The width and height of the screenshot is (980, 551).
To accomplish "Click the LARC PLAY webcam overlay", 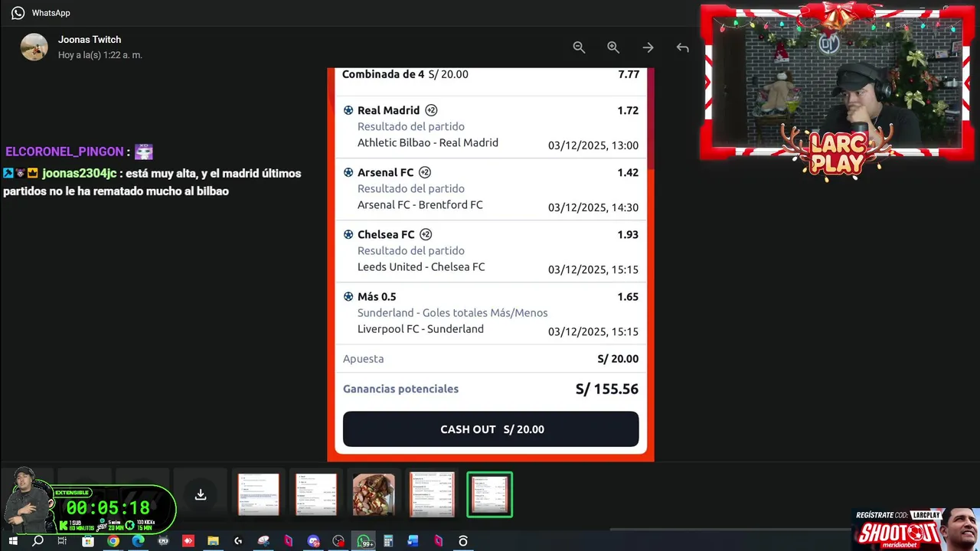I will pyautogui.click(x=837, y=92).
